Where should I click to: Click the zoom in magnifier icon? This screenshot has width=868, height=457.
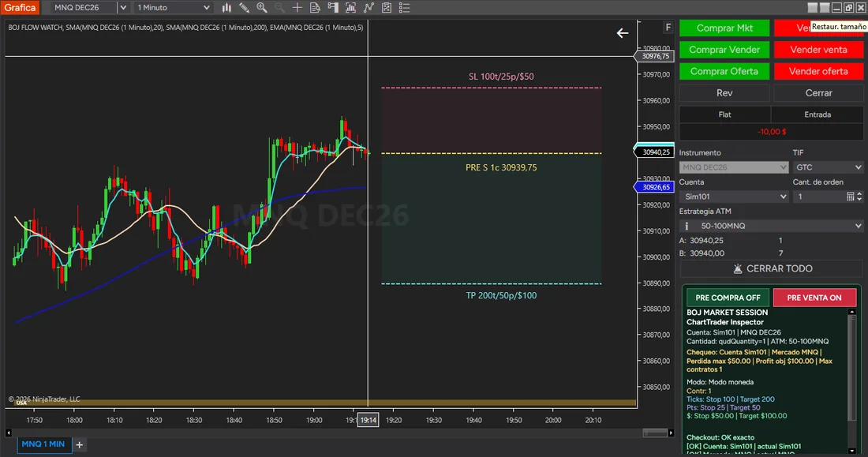point(262,8)
